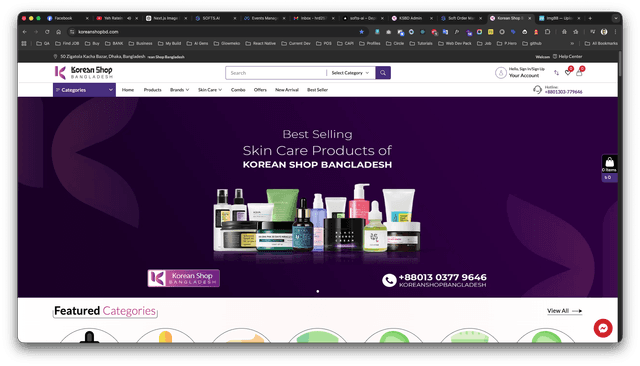Open the apps grid in the bookmarks bar
Image resolution: width=640 pixels, height=366 pixels.
tap(24, 43)
